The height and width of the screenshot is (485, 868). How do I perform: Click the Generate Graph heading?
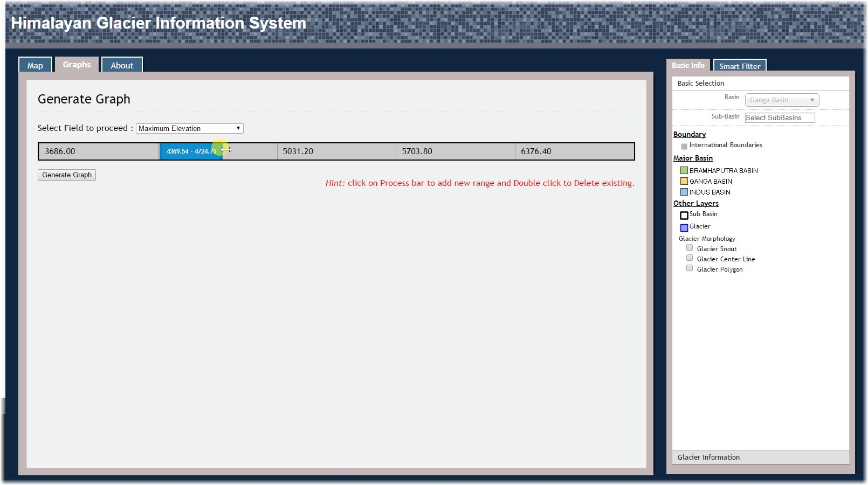point(84,99)
